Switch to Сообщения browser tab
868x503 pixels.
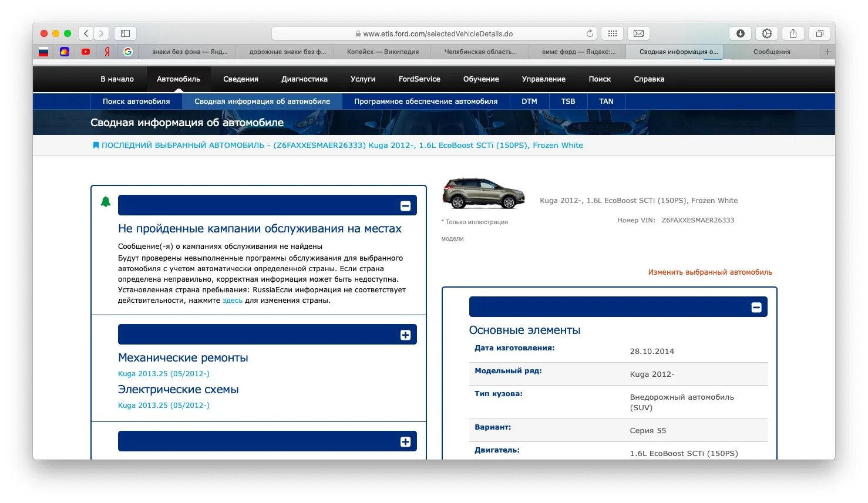pyautogui.click(x=772, y=52)
